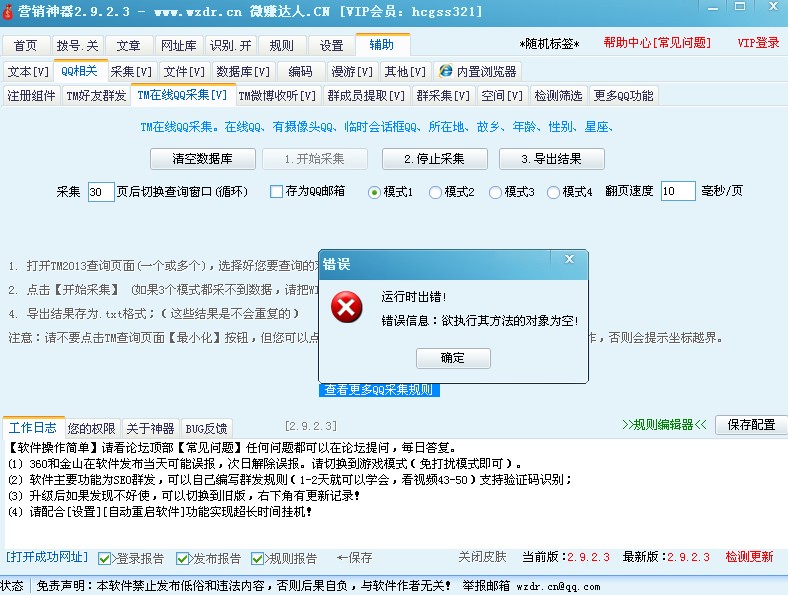This screenshot has height=595, width=788.
Task: Click the page count field showing 30
Action: click(x=101, y=191)
